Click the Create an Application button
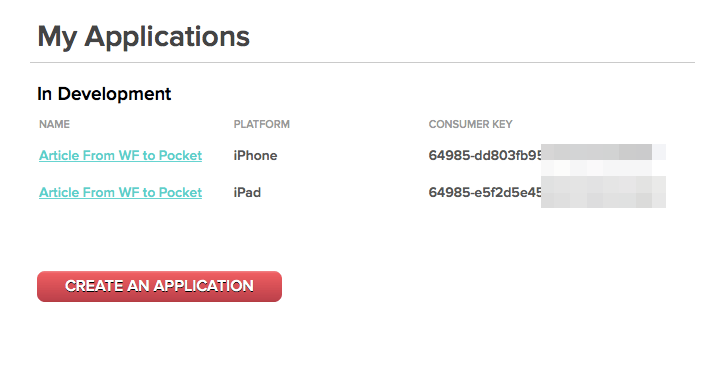 159,286
